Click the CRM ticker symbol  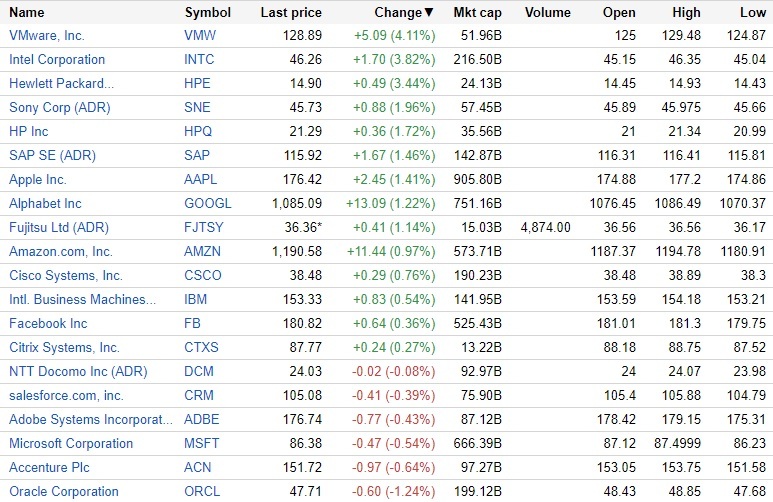click(x=199, y=395)
